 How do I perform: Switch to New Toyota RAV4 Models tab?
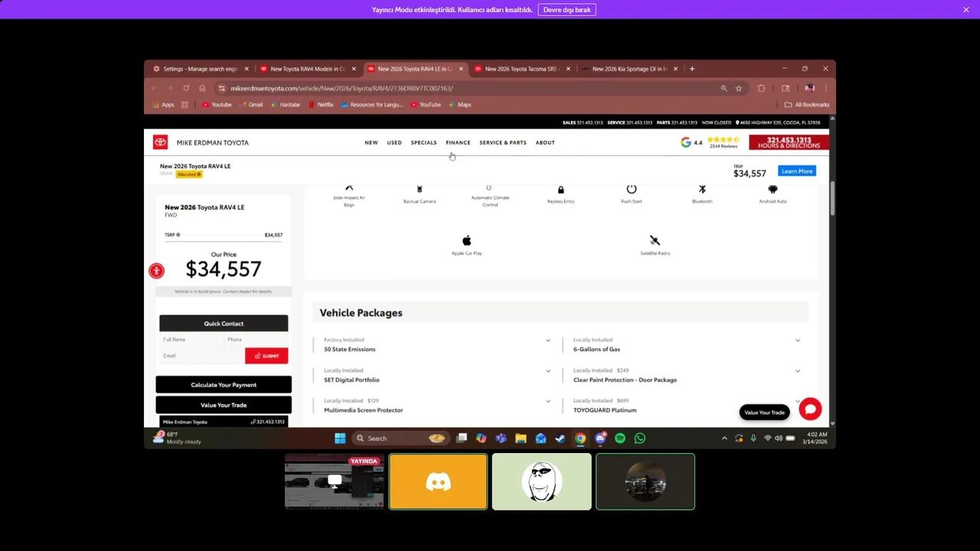[308, 69]
